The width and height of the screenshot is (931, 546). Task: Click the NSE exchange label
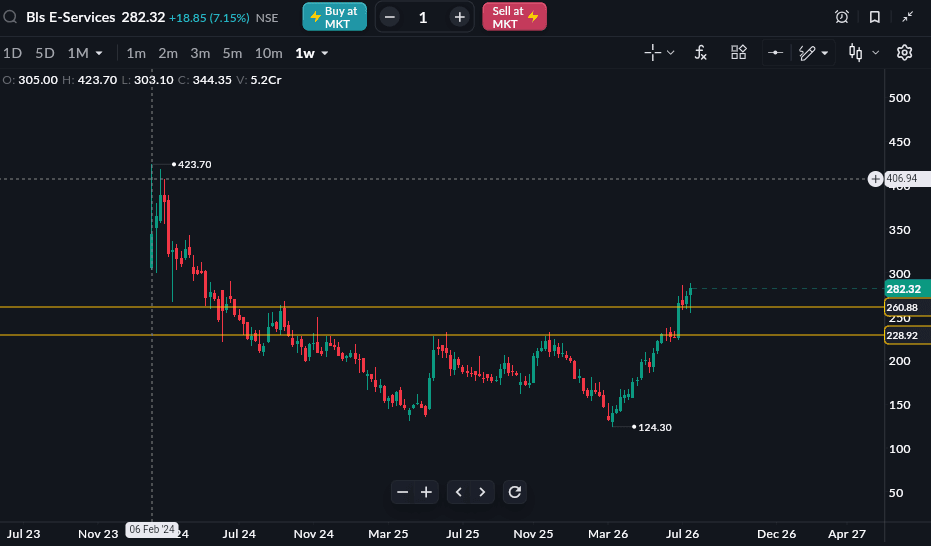(x=267, y=18)
